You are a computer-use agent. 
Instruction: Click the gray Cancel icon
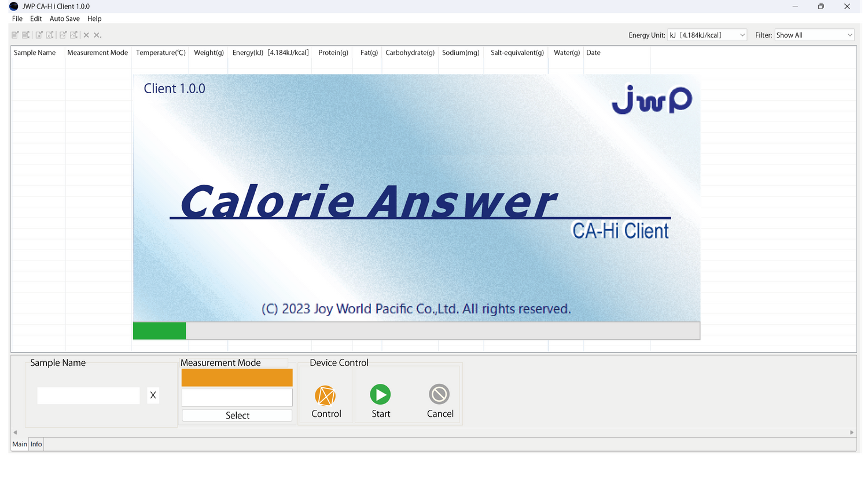coord(439,394)
